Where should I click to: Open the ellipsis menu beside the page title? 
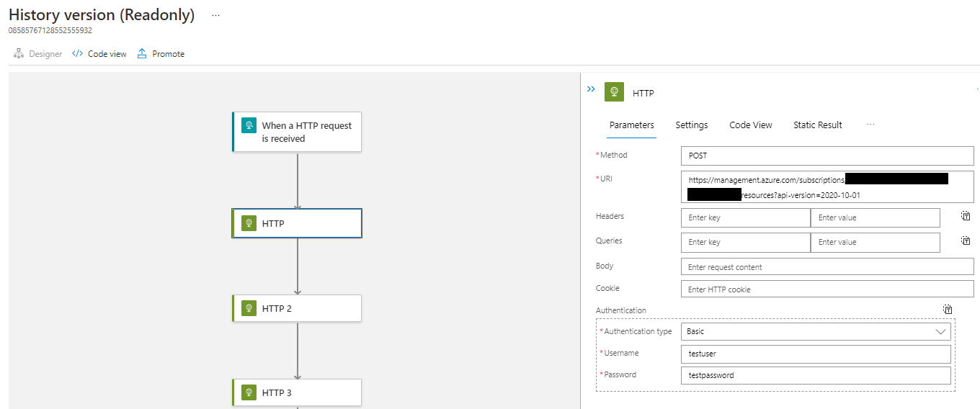coord(215,15)
